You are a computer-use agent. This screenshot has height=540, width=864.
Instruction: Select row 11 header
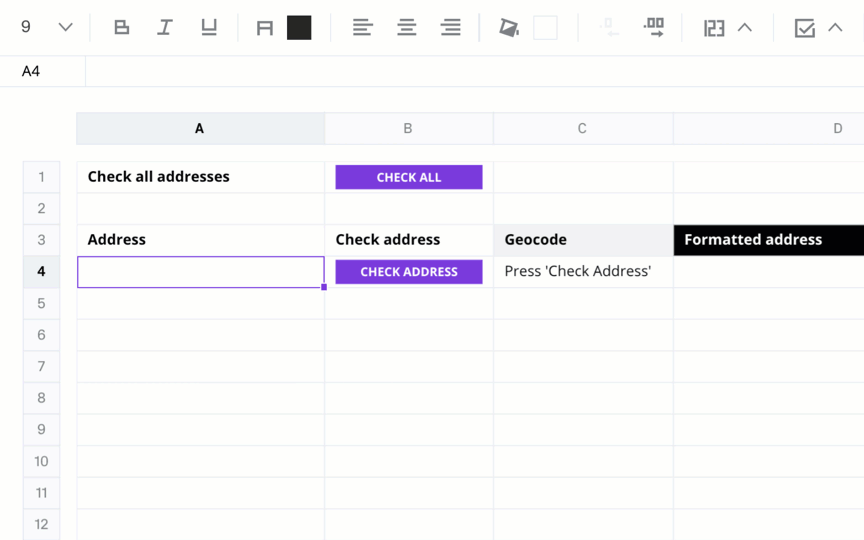point(41,493)
